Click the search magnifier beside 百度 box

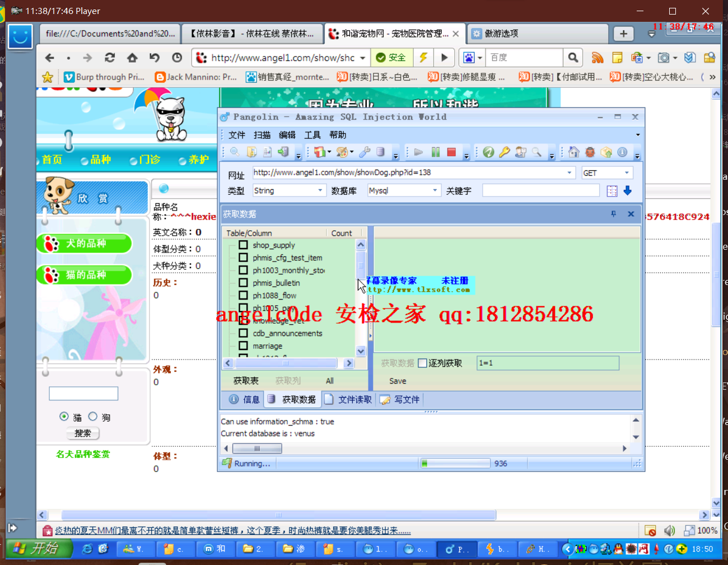click(573, 58)
